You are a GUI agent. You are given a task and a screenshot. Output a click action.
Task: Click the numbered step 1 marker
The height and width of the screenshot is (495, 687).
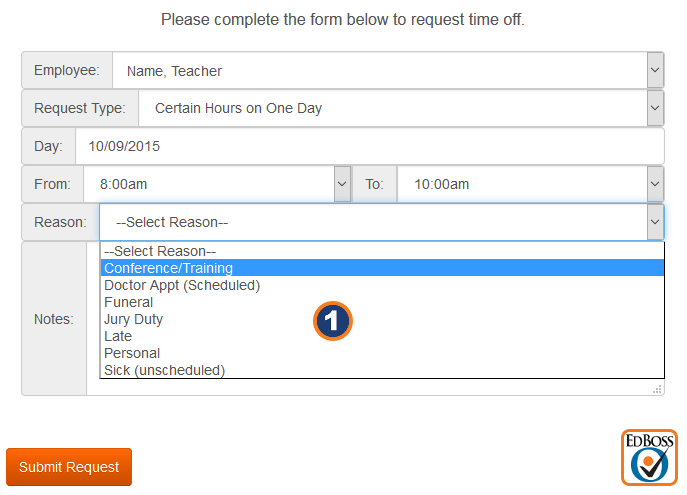coord(333,320)
